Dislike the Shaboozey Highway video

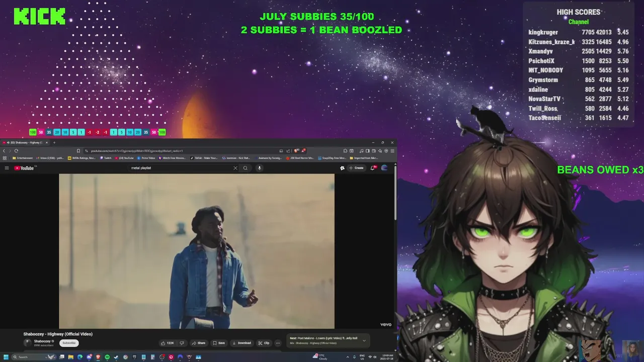click(x=182, y=343)
